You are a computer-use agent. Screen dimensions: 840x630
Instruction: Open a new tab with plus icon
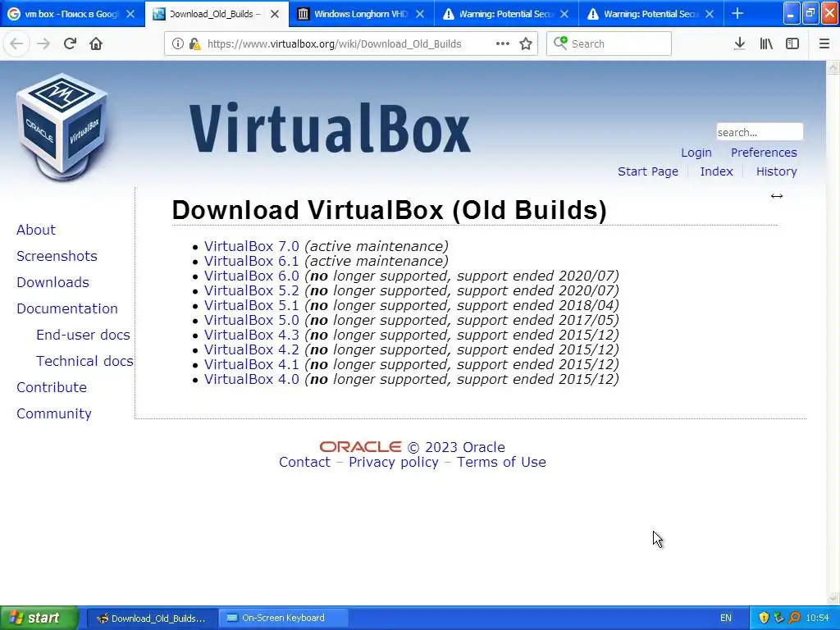[737, 13]
